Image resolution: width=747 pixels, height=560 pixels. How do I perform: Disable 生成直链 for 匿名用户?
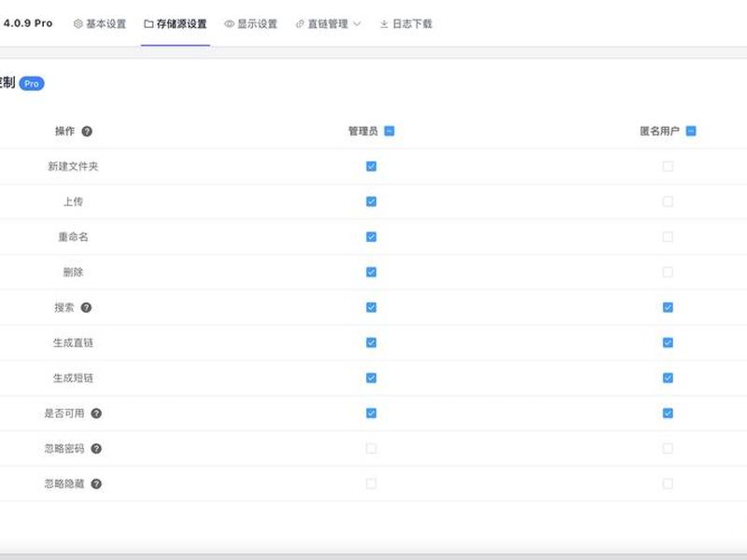pos(668,343)
